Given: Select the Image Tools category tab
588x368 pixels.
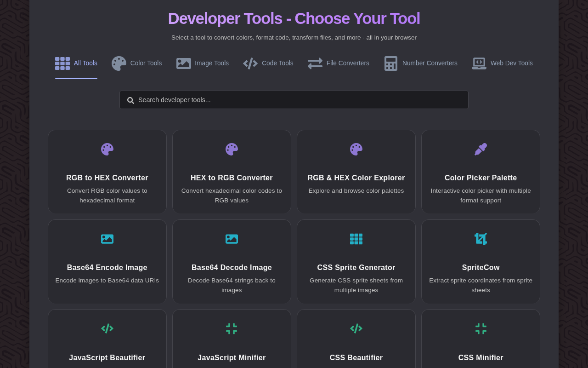Looking at the screenshot, I should click(203, 63).
